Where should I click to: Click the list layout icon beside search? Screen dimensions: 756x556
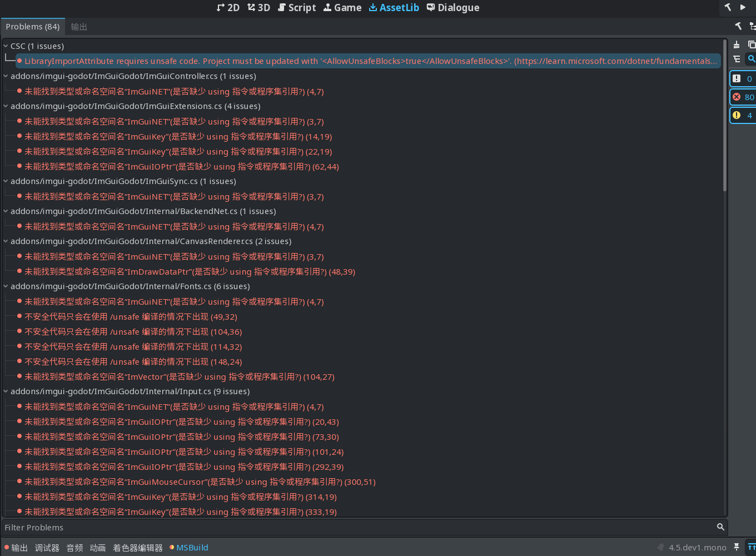click(737, 59)
